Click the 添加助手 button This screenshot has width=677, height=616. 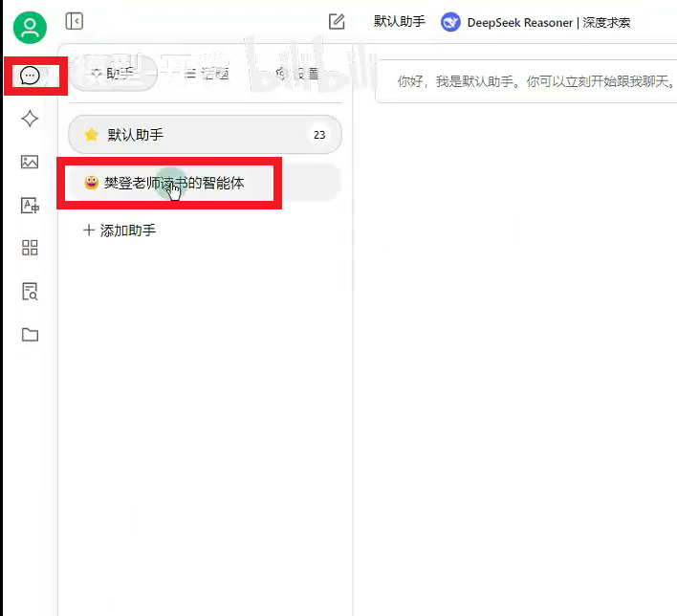click(x=120, y=231)
